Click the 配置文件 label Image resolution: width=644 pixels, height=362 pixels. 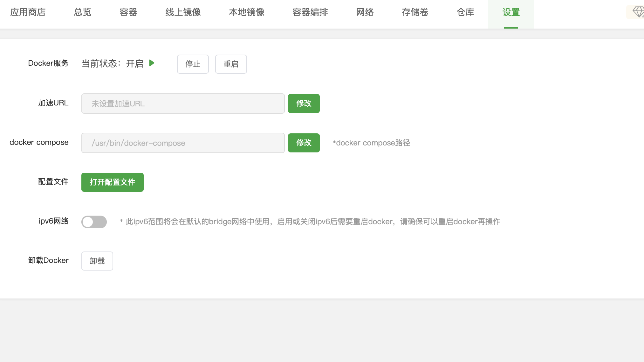tap(53, 182)
